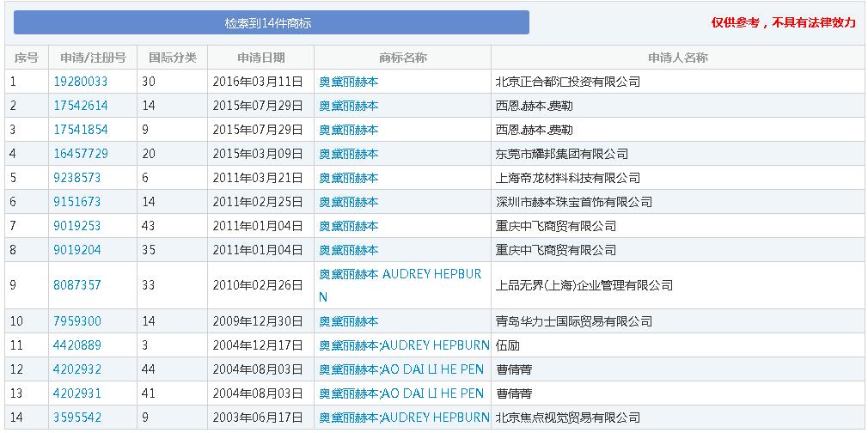Select date 2010年02月26日
The image size is (868, 433).
258,286
